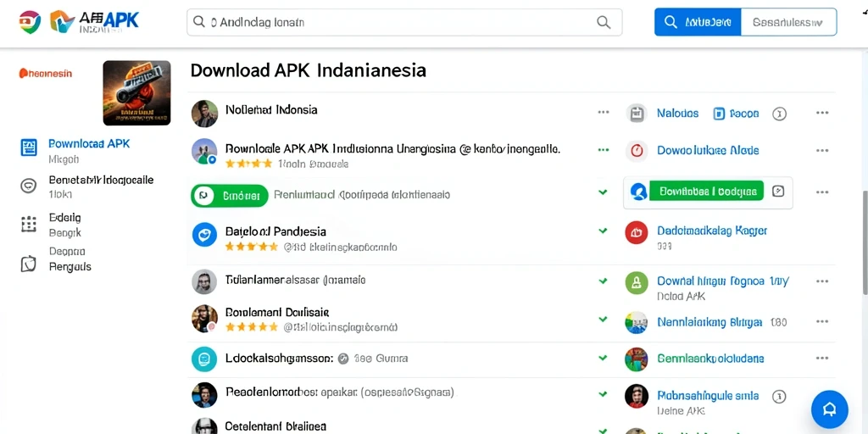Click the green round icon of "Downal hingur fognoa"
The width and height of the screenshot is (868, 434).
[637, 282]
